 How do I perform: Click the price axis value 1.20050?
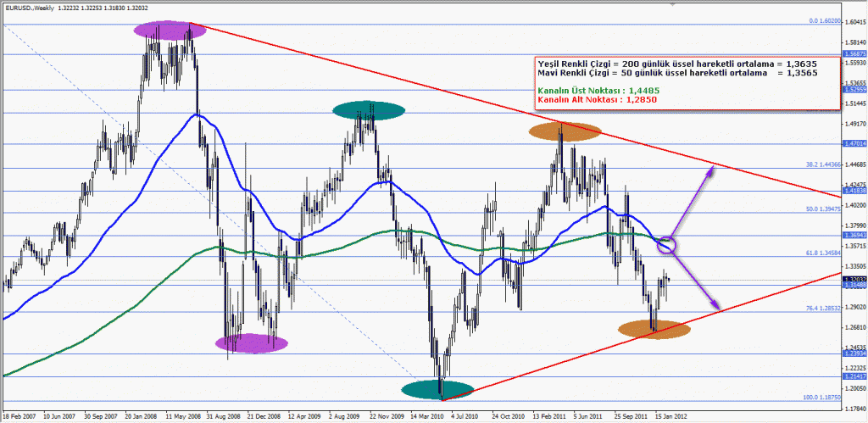[856, 389]
